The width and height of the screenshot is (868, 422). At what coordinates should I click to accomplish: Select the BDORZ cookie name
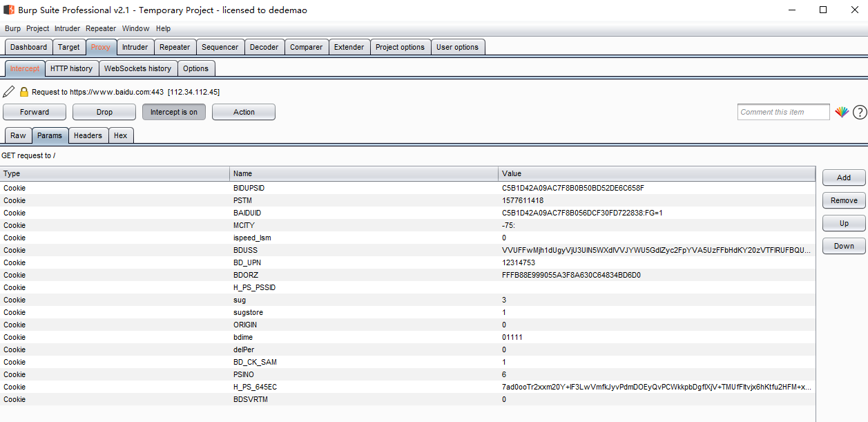(246, 275)
